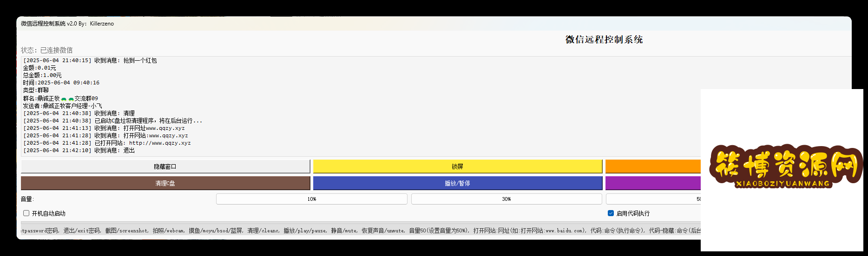Click the log line 总金额:1.00元

click(42, 75)
